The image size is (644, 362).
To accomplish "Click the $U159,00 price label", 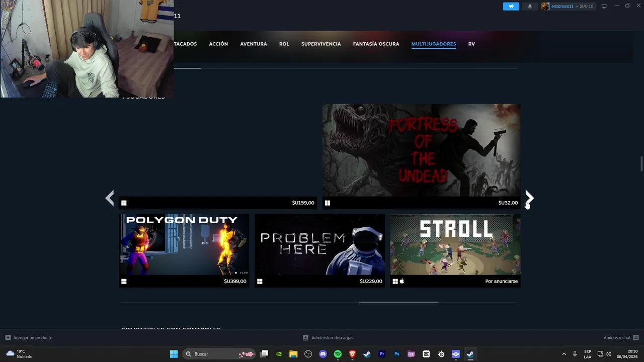I will (303, 203).
